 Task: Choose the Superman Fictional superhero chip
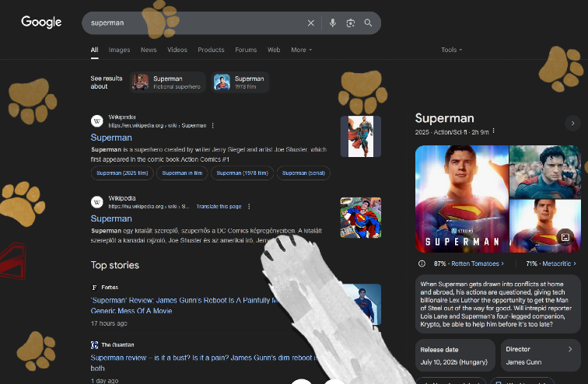[168, 82]
